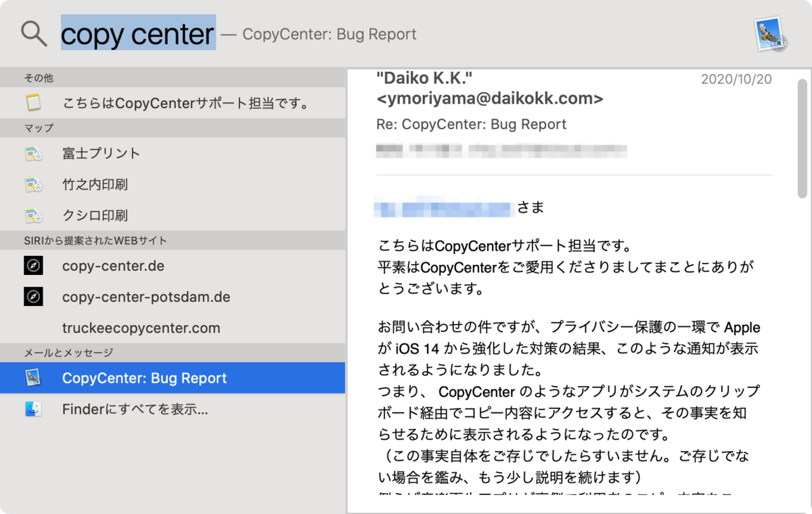
Task: Click Mail icon beside CopyCenter: Bug Report
Action: (x=33, y=378)
